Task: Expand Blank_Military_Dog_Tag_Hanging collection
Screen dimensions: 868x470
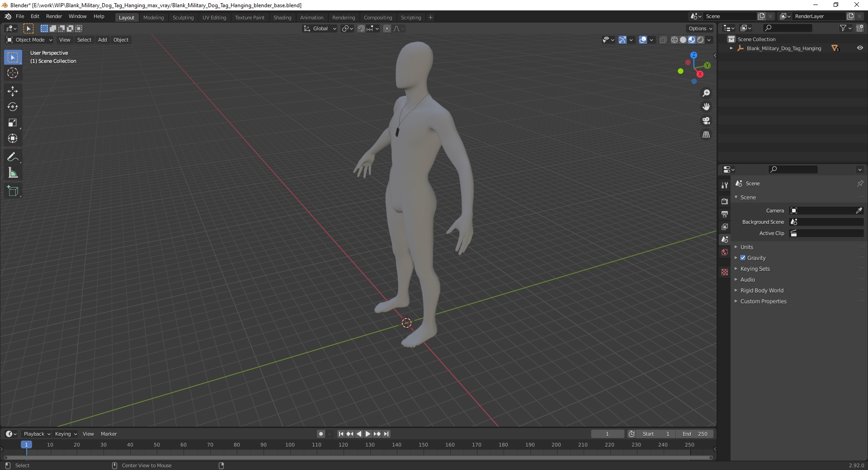Action: [x=731, y=48]
